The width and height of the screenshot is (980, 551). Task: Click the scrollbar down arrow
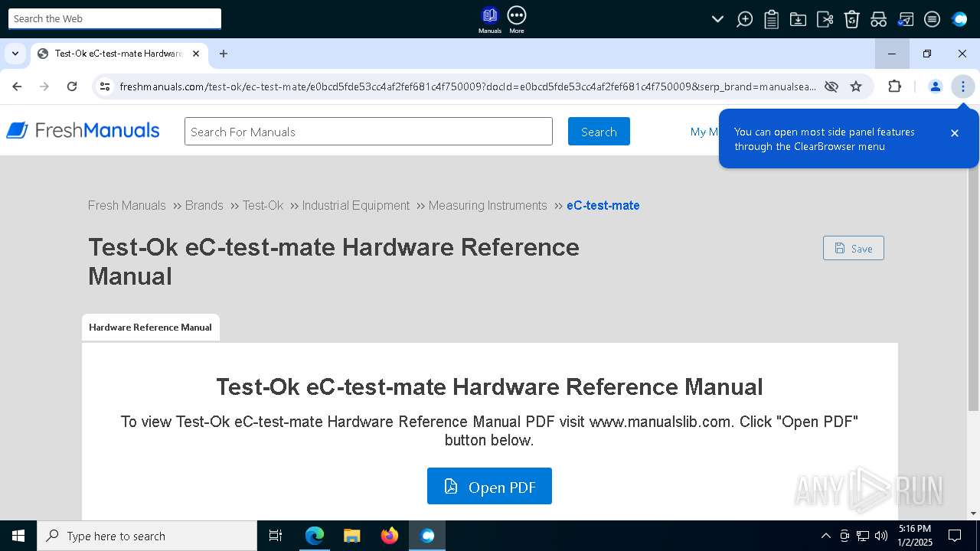click(973, 514)
